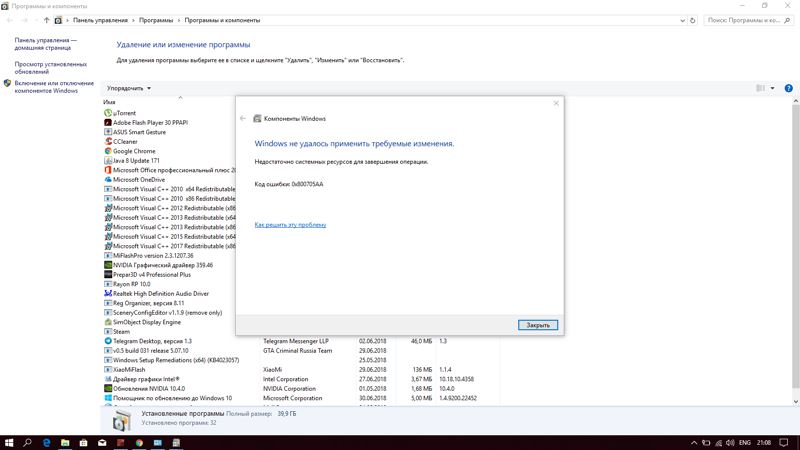Expand the address bar history dropdown
This screenshot has height=450, width=800.
tap(683, 20)
